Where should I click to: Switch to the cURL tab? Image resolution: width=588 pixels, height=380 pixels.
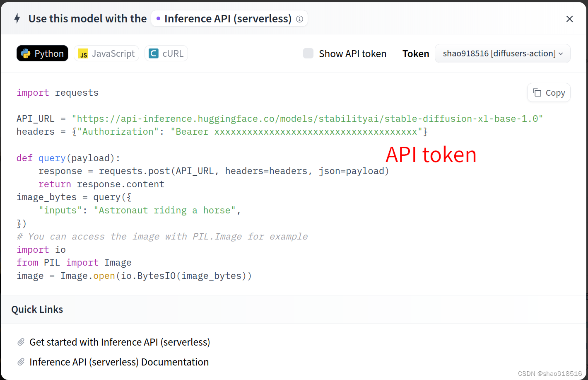click(x=166, y=53)
